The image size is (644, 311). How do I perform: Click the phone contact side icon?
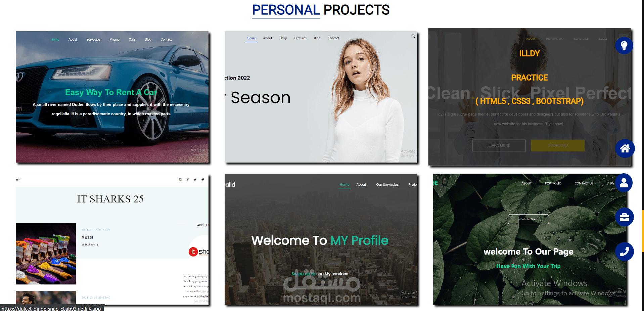coord(625,252)
